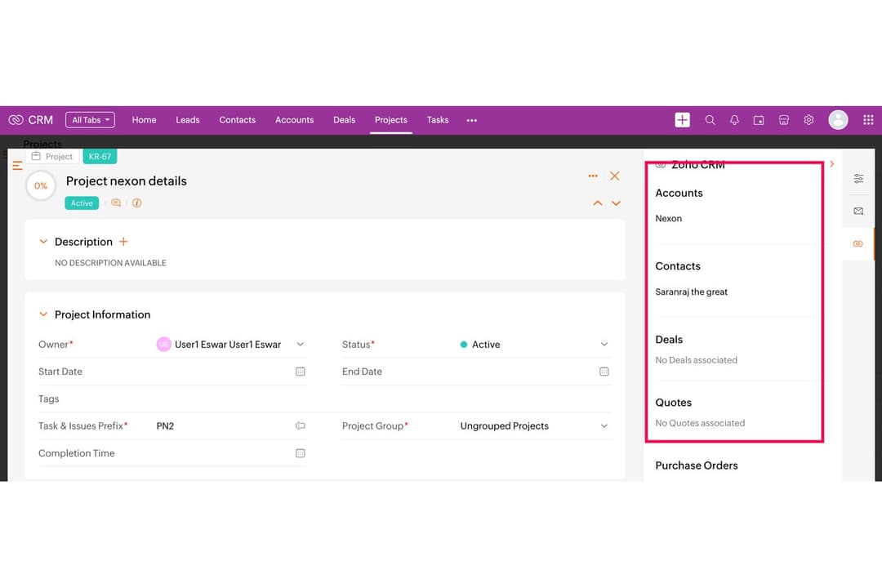This screenshot has width=882, height=588.
Task: Click the Purchase Orders heading
Action: click(x=697, y=465)
